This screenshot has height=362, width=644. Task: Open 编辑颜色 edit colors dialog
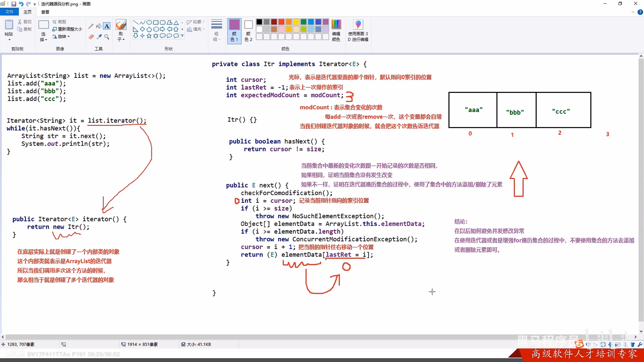336,30
